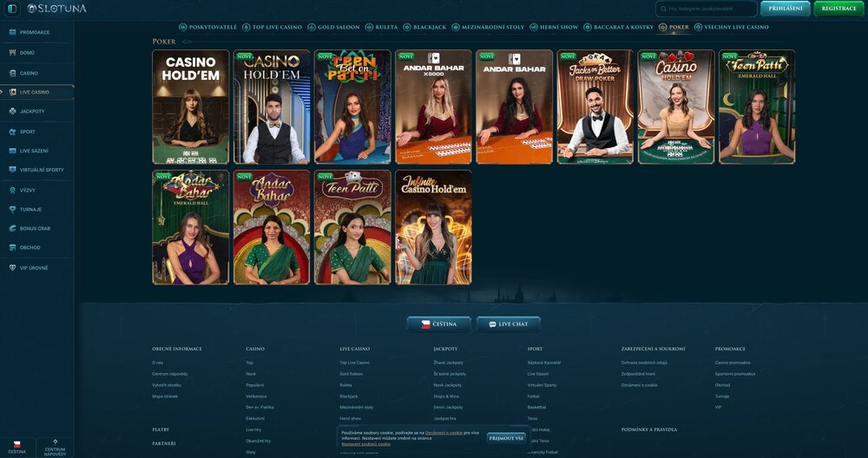Click the Registrace button
This screenshot has height=458, width=868.
click(x=838, y=9)
